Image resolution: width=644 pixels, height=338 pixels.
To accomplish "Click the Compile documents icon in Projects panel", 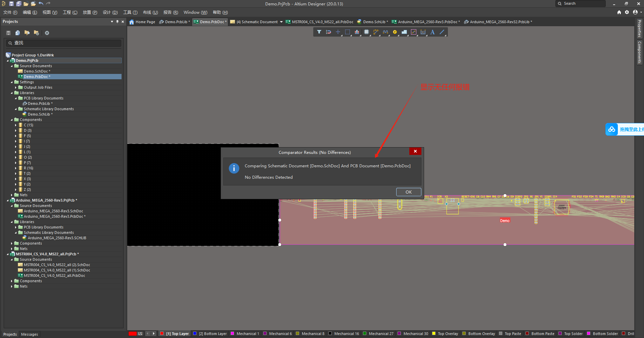I will click(x=17, y=33).
